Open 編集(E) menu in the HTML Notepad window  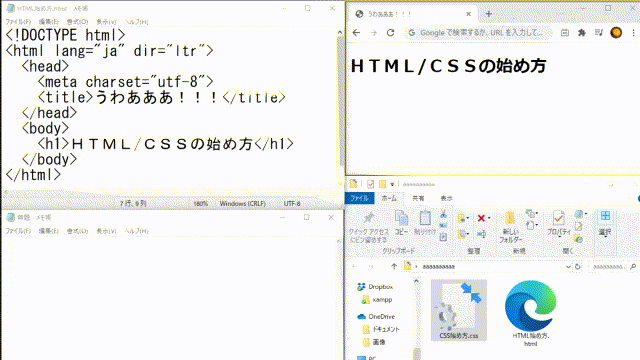point(49,22)
